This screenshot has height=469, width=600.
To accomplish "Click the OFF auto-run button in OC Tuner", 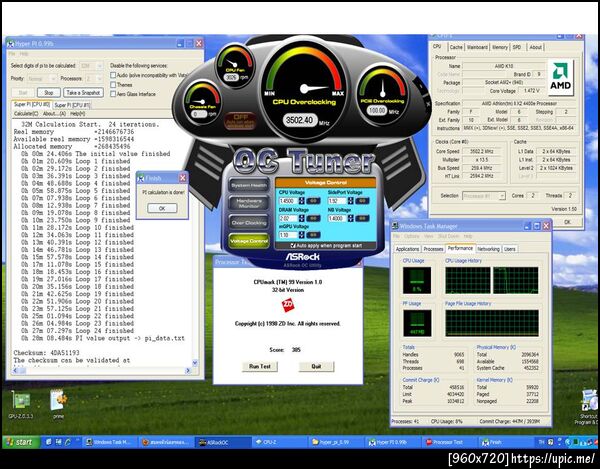I will (x=240, y=121).
